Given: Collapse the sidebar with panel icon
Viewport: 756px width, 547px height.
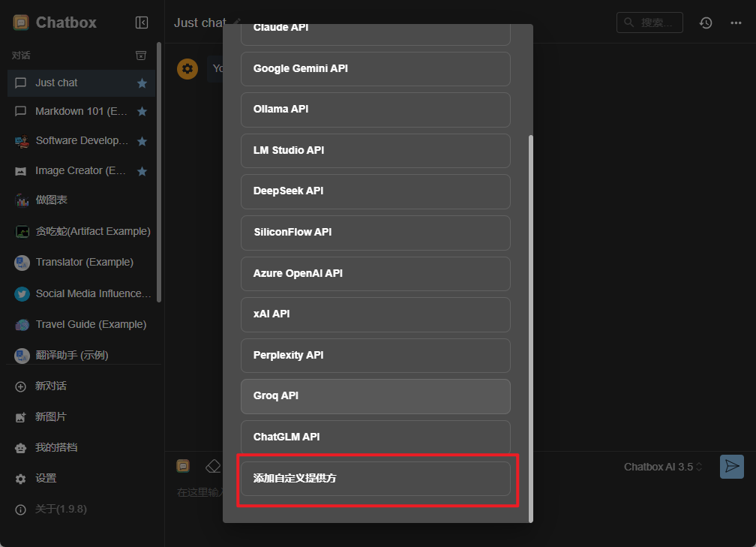Looking at the screenshot, I should 142,23.
